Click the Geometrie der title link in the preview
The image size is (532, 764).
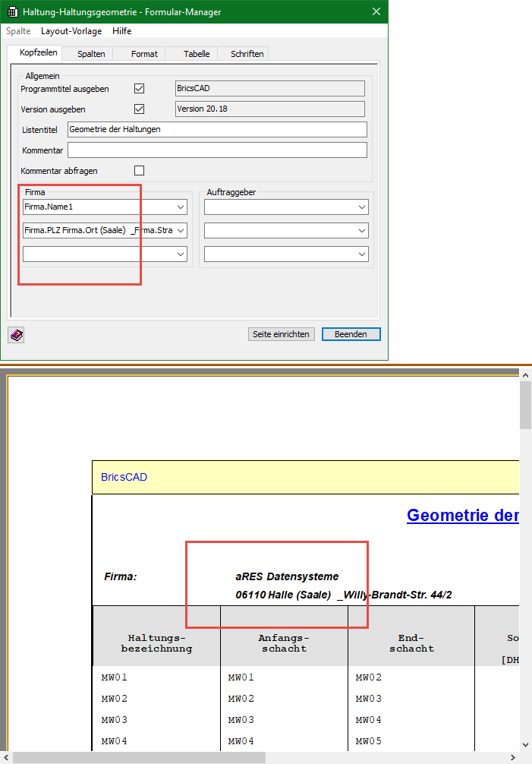coord(462,515)
